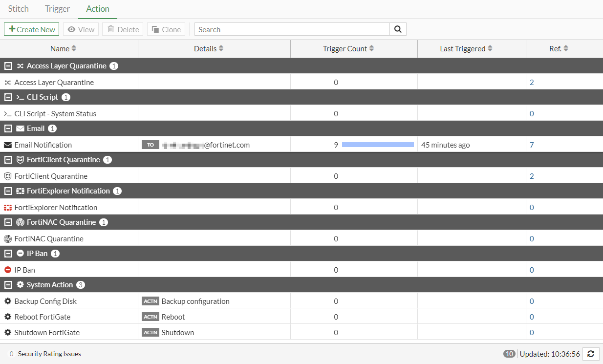
Task: Click the refresh icon in the status bar
Action: click(591, 354)
